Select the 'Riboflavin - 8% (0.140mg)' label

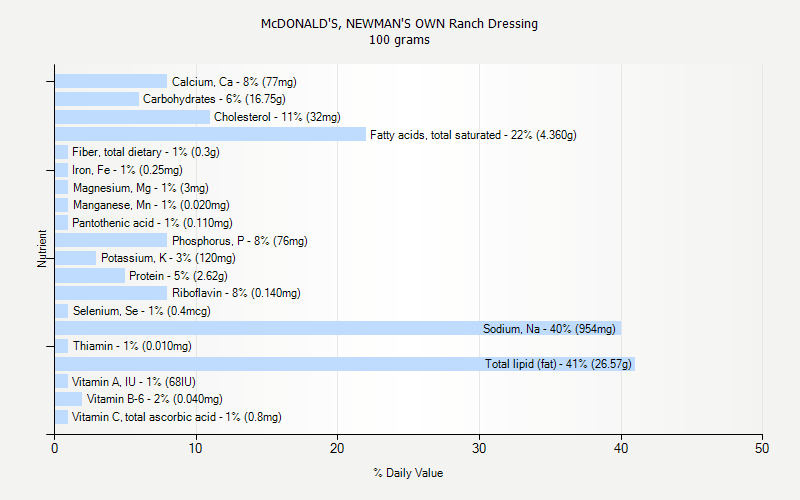[236, 293]
